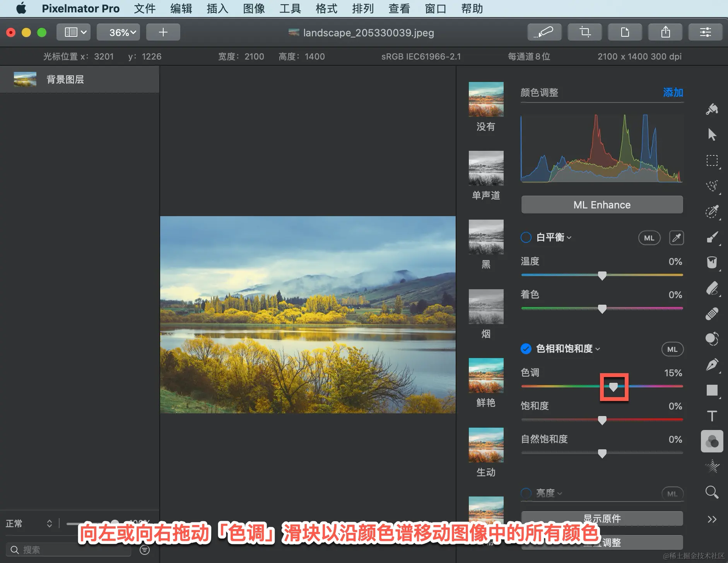Open the 正常 blend mode dropdown
This screenshot has width=728, height=563.
point(29,524)
